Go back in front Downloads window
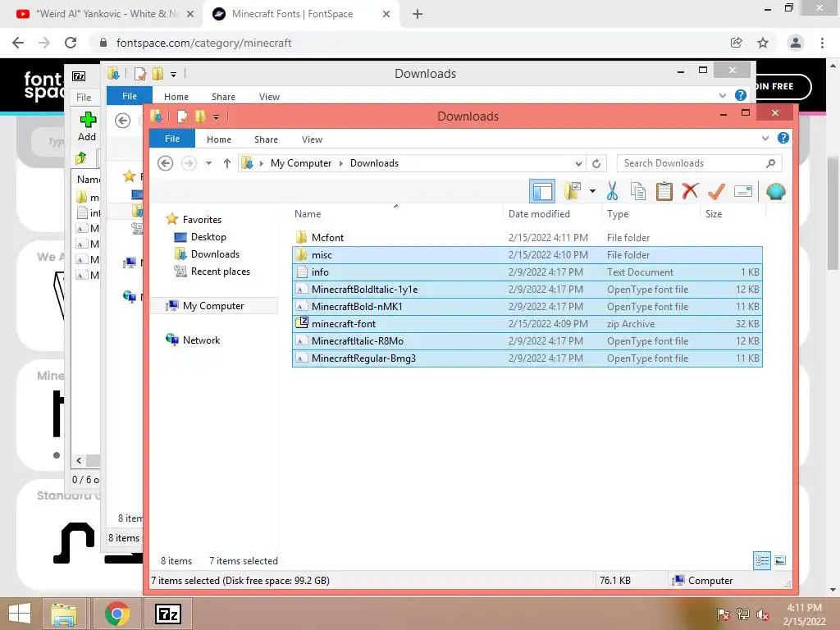This screenshot has height=630, width=840. click(x=165, y=163)
